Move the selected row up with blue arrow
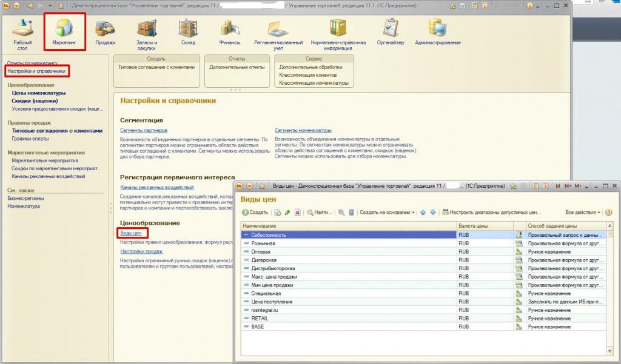The image size is (621, 364). click(423, 213)
